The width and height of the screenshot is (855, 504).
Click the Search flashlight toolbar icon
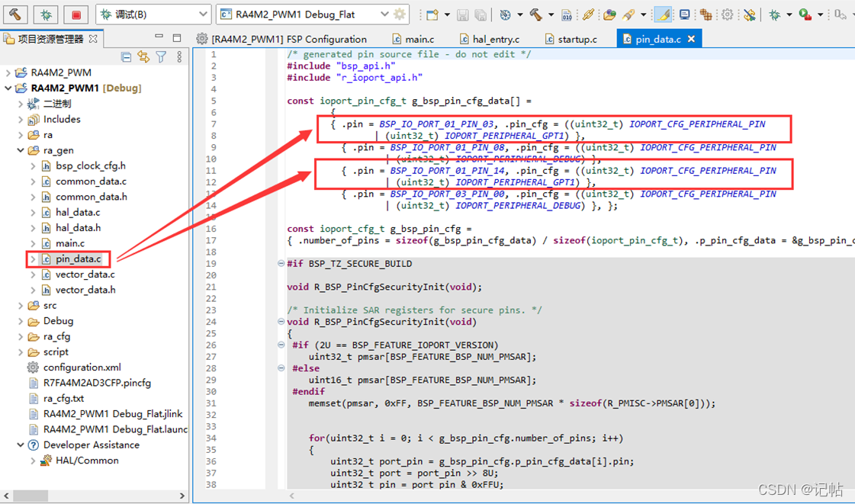pos(628,14)
